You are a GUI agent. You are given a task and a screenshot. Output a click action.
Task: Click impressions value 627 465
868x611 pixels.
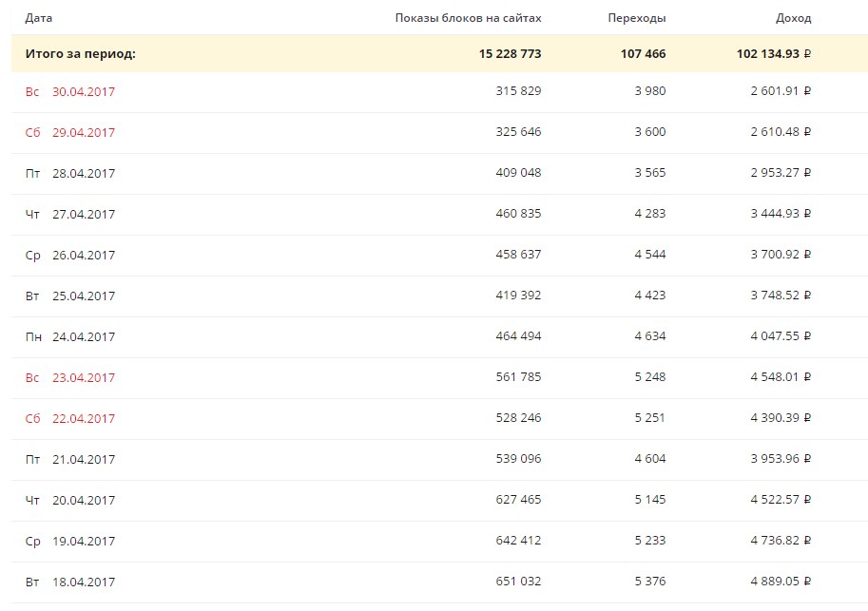pos(518,501)
